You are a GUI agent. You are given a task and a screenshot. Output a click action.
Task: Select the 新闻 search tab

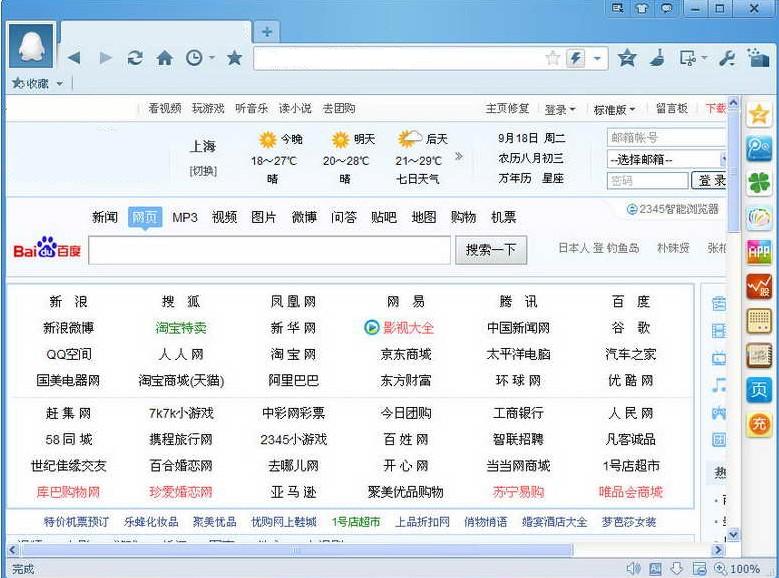(105, 217)
